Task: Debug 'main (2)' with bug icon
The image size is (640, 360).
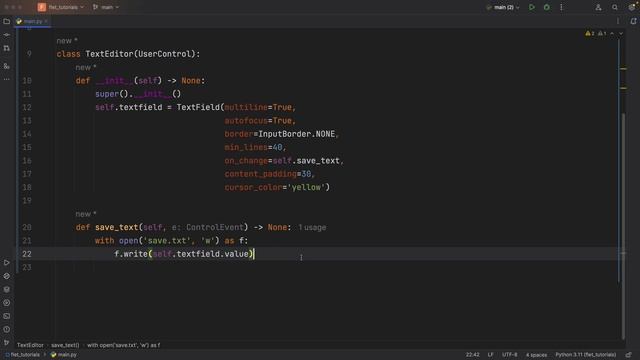Action: click(x=547, y=7)
